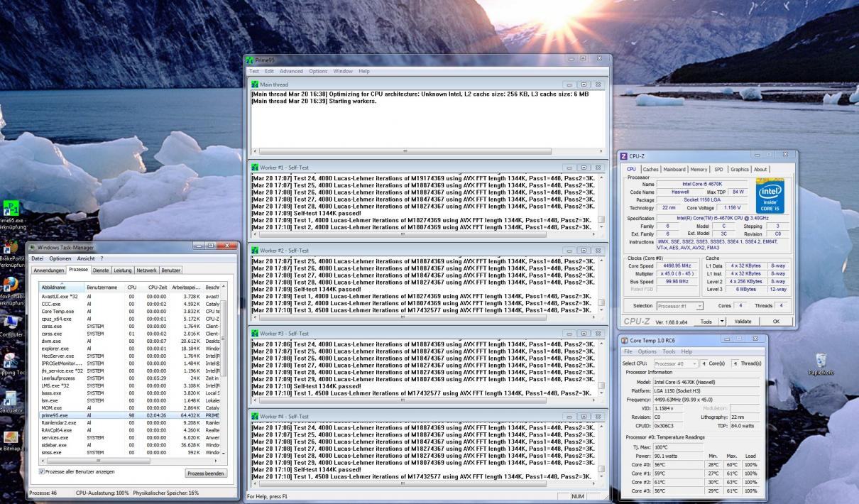Image resolution: width=859 pixels, height=504 pixels.
Task: Open the Optionen menu in Task-Manager
Action: [60, 258]
